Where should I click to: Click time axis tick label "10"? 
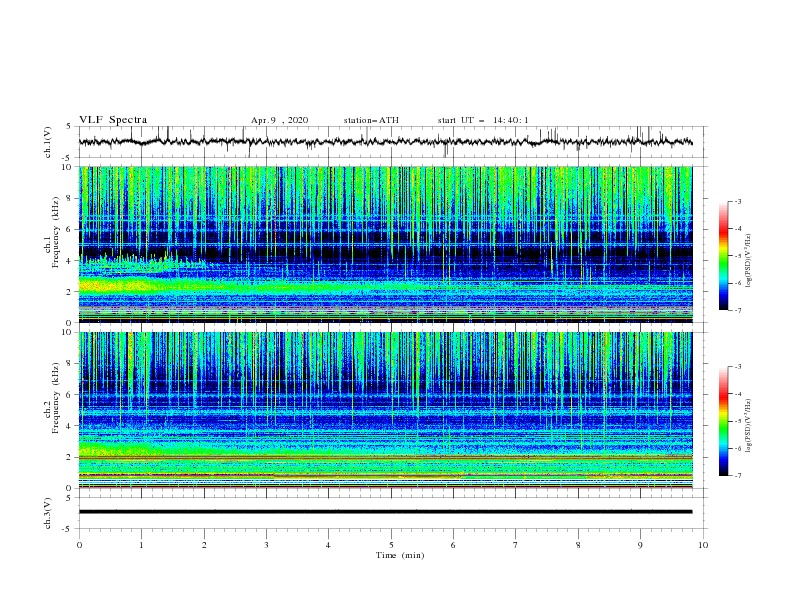tap(703, 545)
